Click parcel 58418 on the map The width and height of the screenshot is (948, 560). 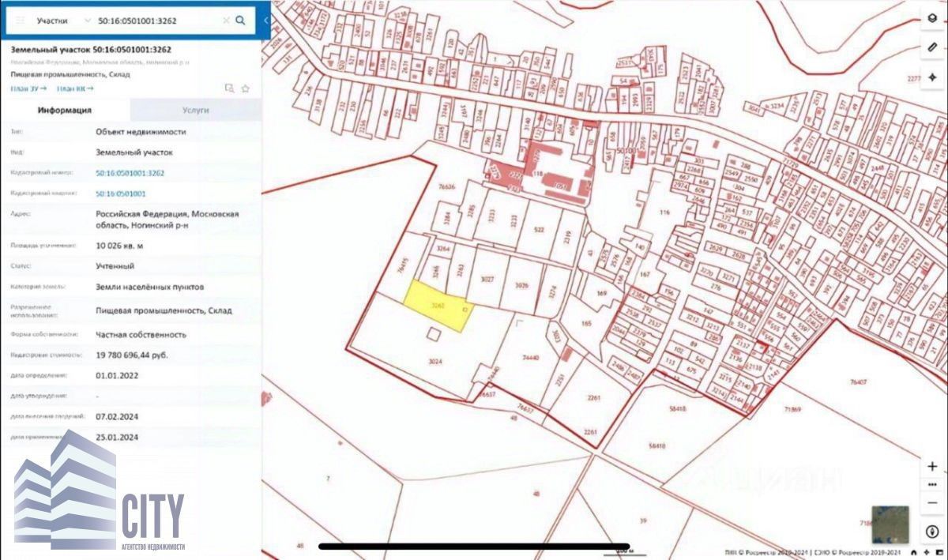pos(678,409)
